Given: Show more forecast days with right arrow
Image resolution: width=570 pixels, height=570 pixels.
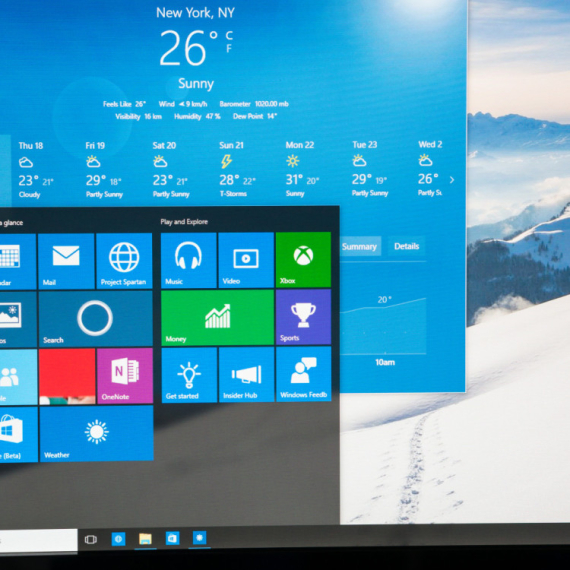Looking at the screenshot, I should pos(452,180).
